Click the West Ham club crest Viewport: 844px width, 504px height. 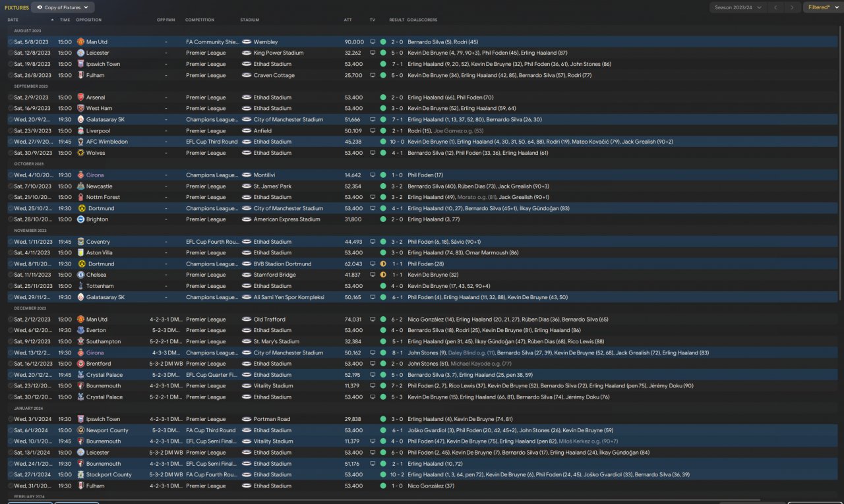(x=80, y=109)
